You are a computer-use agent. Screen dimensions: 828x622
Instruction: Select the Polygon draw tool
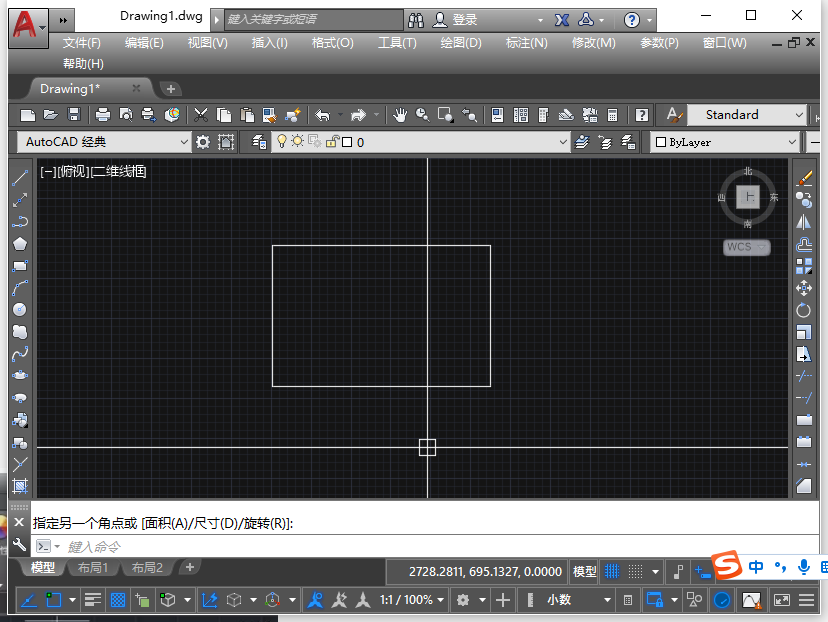[20, 244]
